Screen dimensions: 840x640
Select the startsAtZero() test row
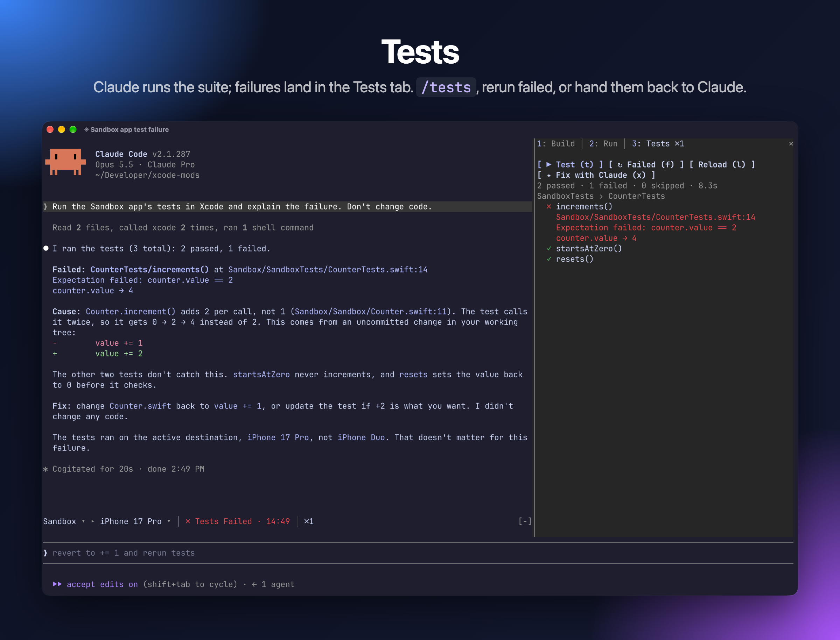tap(589, 248)
